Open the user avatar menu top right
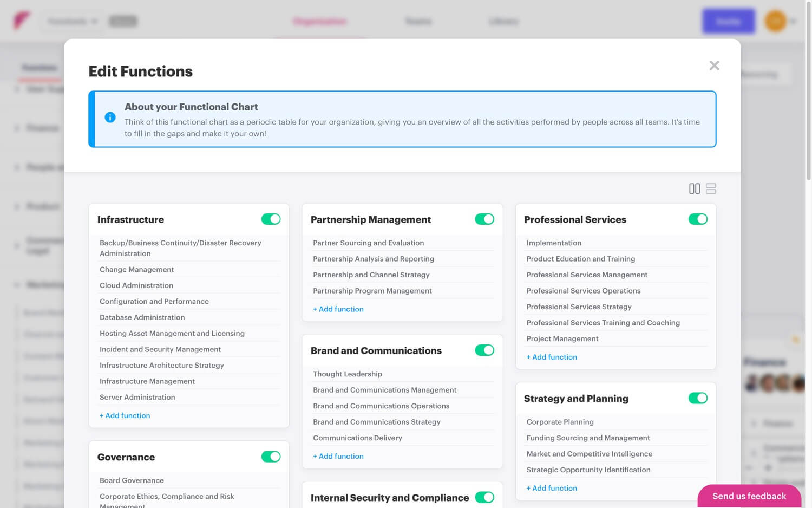812x508 pixels. 775,21
